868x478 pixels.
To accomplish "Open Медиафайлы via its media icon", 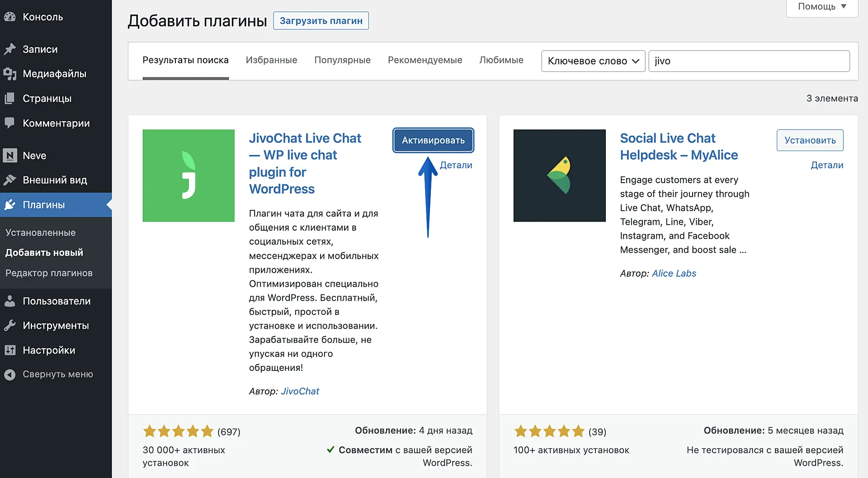I will point(10,74).
